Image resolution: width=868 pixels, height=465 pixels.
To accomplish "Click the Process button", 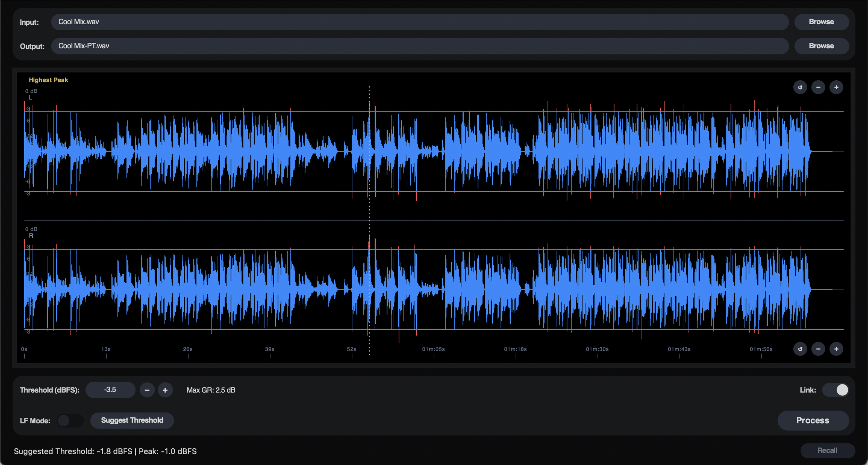I will coord(813,420).
